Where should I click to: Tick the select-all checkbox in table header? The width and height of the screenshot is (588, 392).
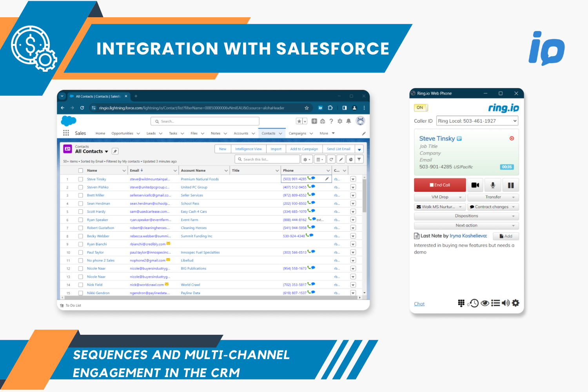point(80,171)
